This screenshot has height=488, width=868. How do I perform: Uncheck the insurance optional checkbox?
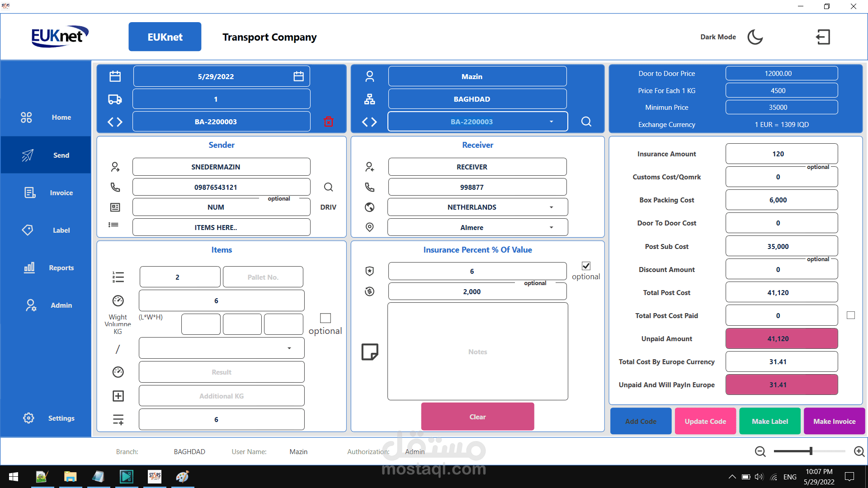pos(586,266)
